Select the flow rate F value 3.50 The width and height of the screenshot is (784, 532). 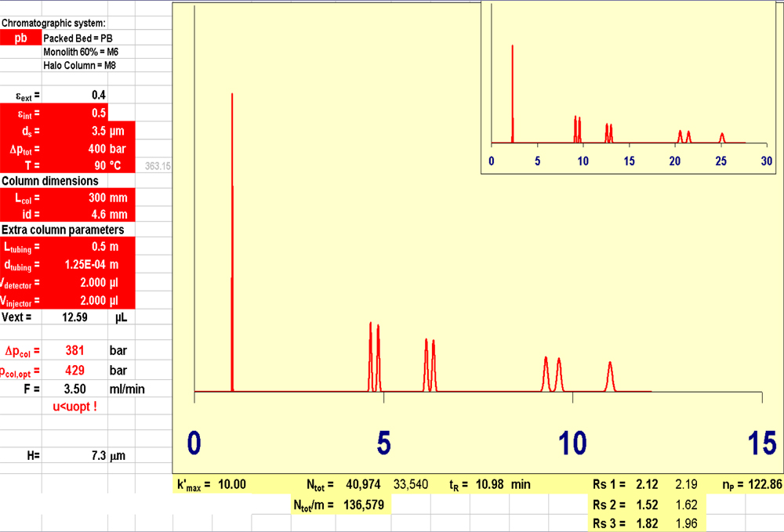pyautogui.click(x=74, y=389)
